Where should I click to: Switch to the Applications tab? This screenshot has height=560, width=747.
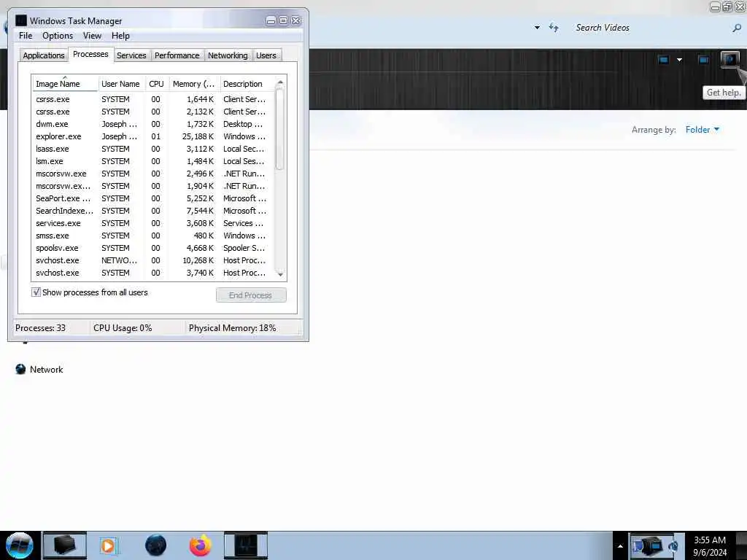[x=43, y=55]
